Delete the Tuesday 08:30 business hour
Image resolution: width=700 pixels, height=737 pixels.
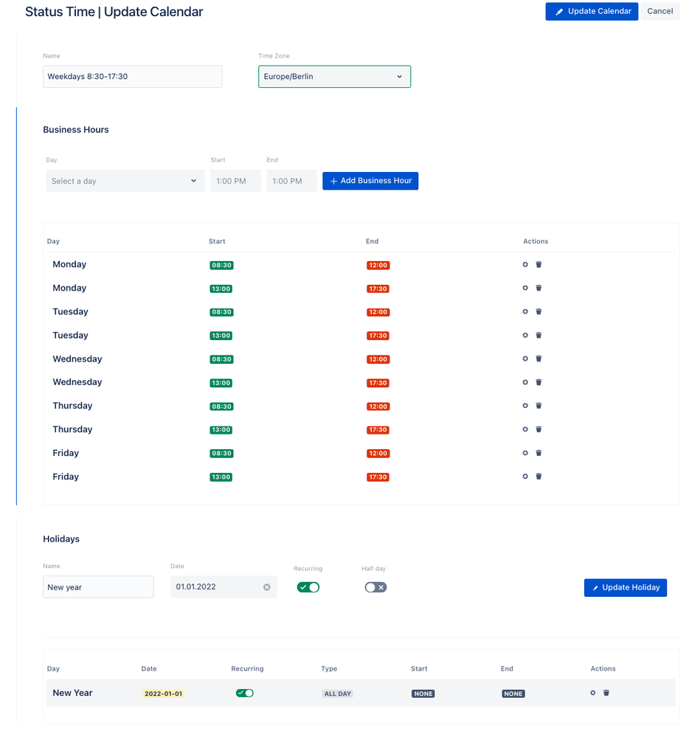[x=539, y=311]
